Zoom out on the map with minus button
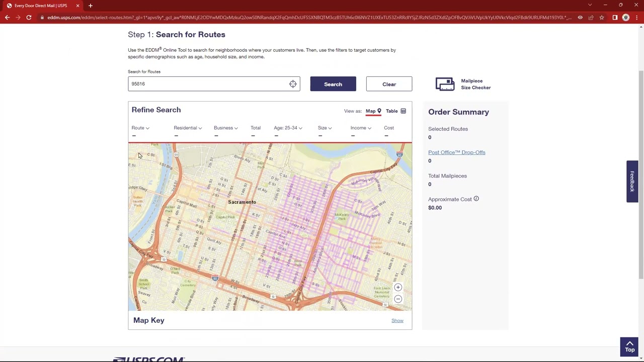The height and width of the screenshot is (362, 644). (x=398, y=299)
